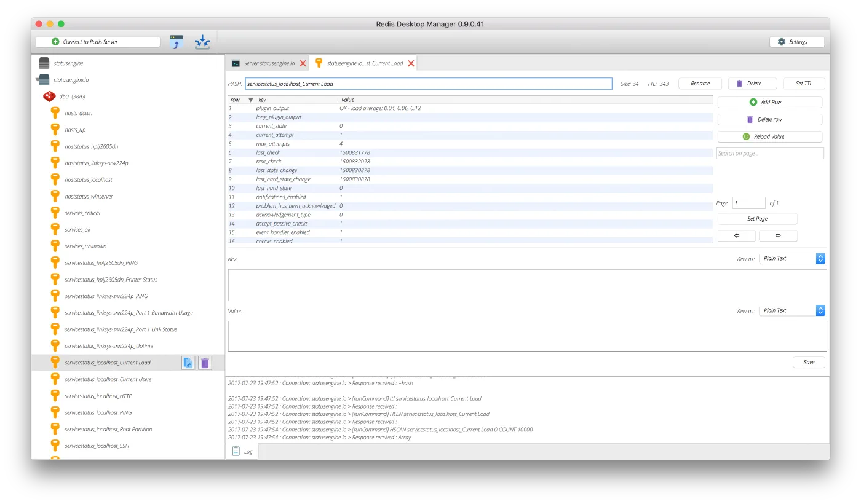861x504 pixels.
Task: Open the Value 'View as' Plain Text dropdown
Action: (x=792, y=311)
